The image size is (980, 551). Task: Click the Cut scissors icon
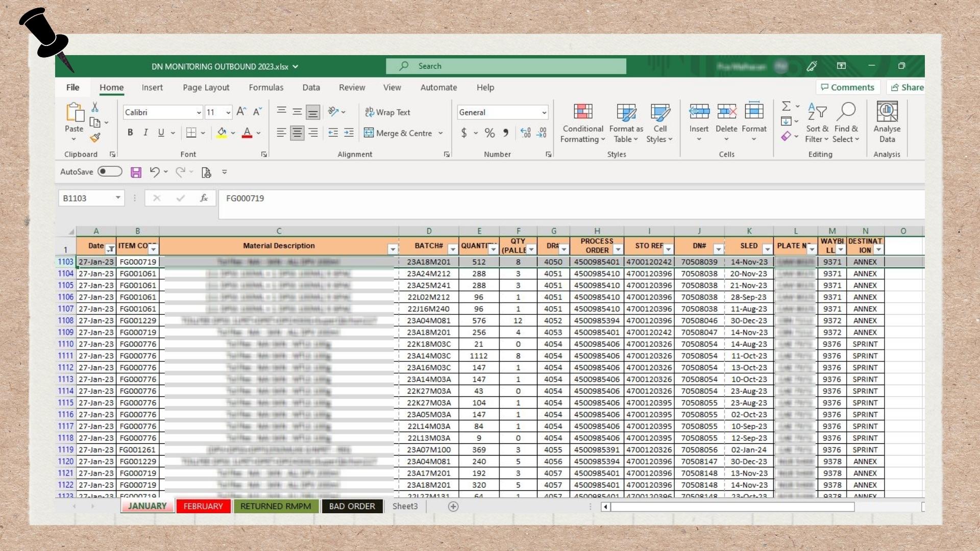click(x=95, y=107)
